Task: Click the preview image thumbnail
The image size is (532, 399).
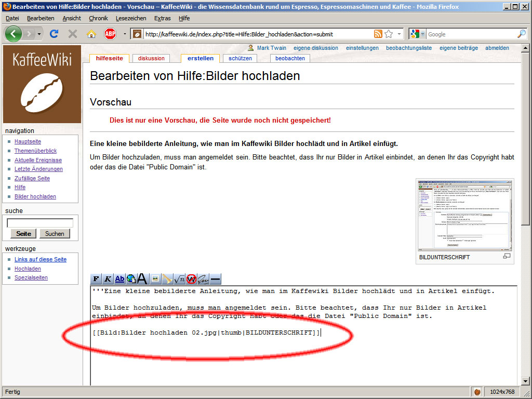Action: pos(464,215)
